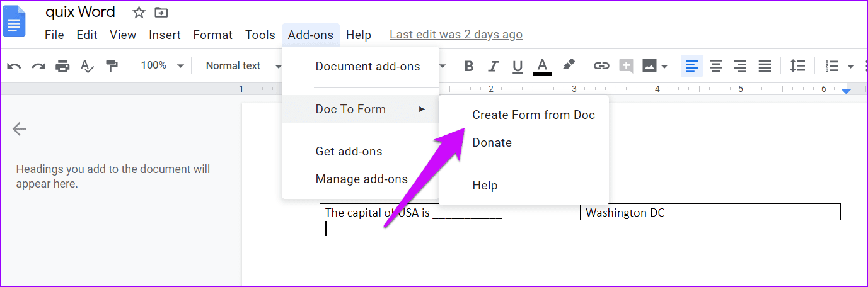The width and height of the screenshot is (868, 287).
Task: Open the zoom level dropdown
Action: coord(161,65)
